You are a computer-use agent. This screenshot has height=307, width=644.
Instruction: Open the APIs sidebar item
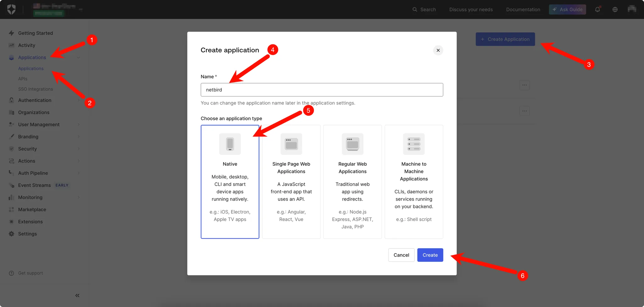tap(23, 79)
